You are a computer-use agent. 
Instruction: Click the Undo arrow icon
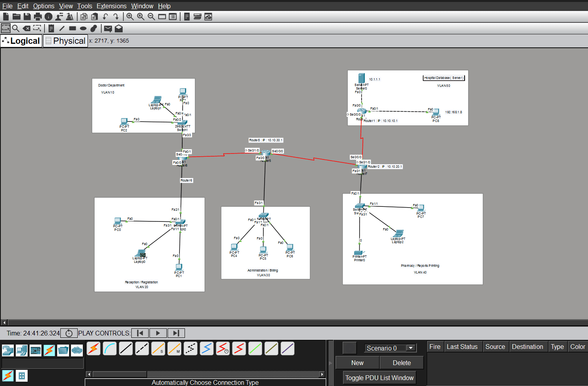[105, 17]
